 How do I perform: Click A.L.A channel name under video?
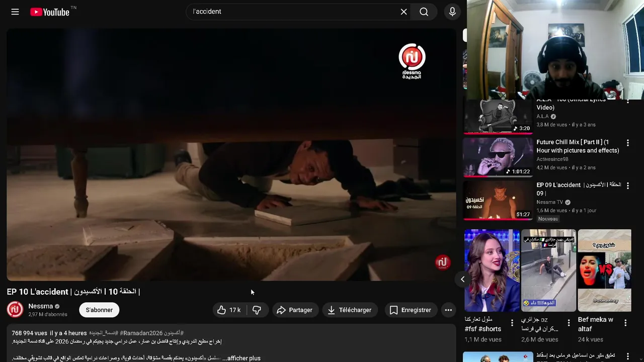(x=542, y=117)
